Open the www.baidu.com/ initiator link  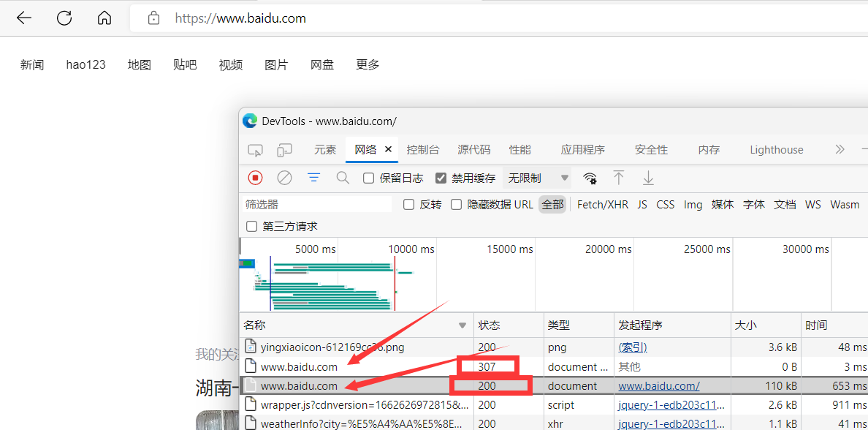pos(659,385)
